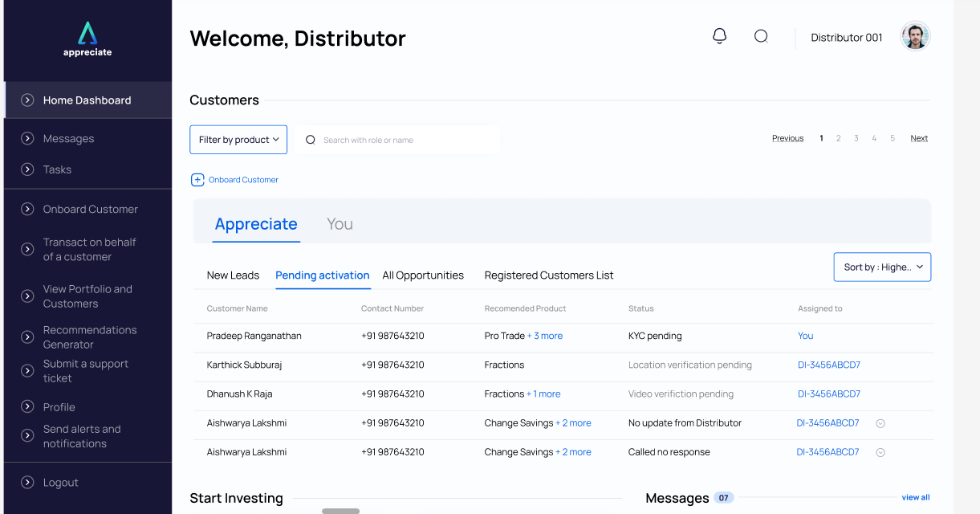Select the New Leads tab
The height and width of the screenshot is (514, 980).
tap(233, 275)
